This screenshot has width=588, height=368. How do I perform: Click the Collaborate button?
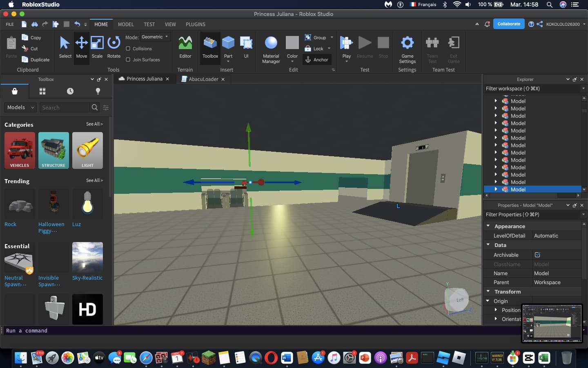point(509,24)
